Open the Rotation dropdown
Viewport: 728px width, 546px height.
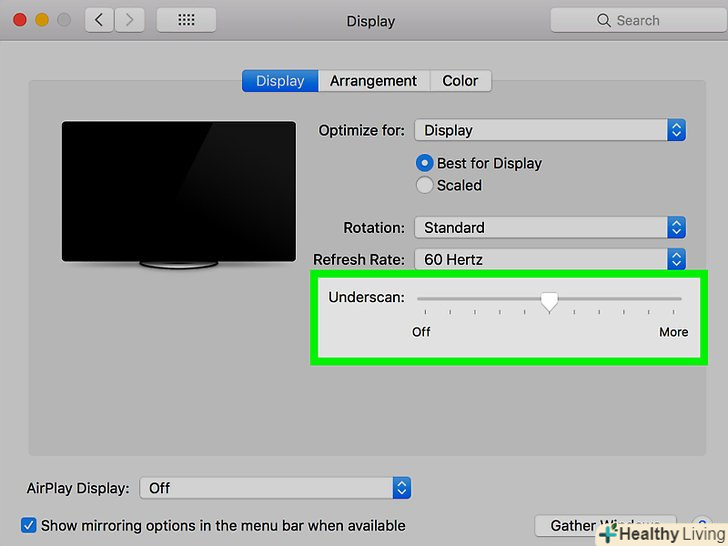(550, 228)
